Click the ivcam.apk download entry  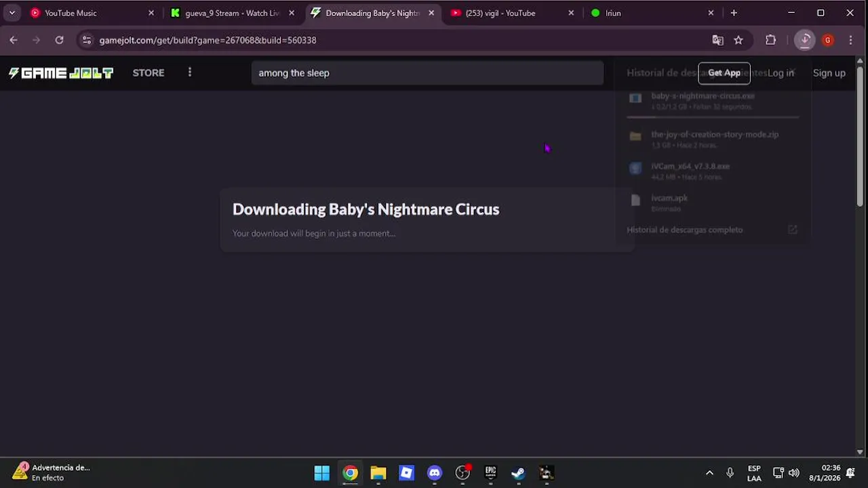click(x=713, y=203)
